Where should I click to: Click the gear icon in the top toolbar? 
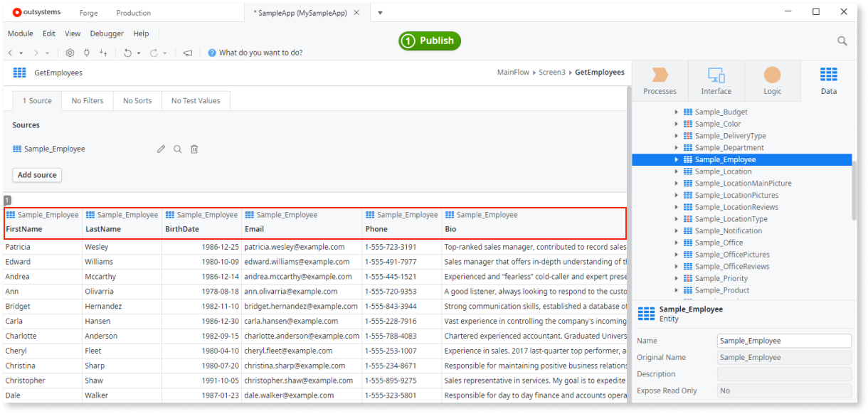[x=70, y=53]
